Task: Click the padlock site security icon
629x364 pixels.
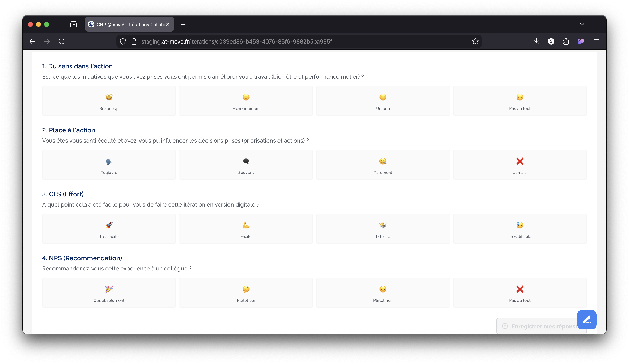Action: pos(134,41)
